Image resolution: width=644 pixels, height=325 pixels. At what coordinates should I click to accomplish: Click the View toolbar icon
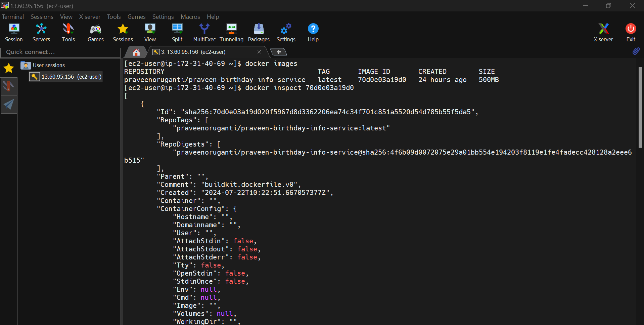point(150,33)
